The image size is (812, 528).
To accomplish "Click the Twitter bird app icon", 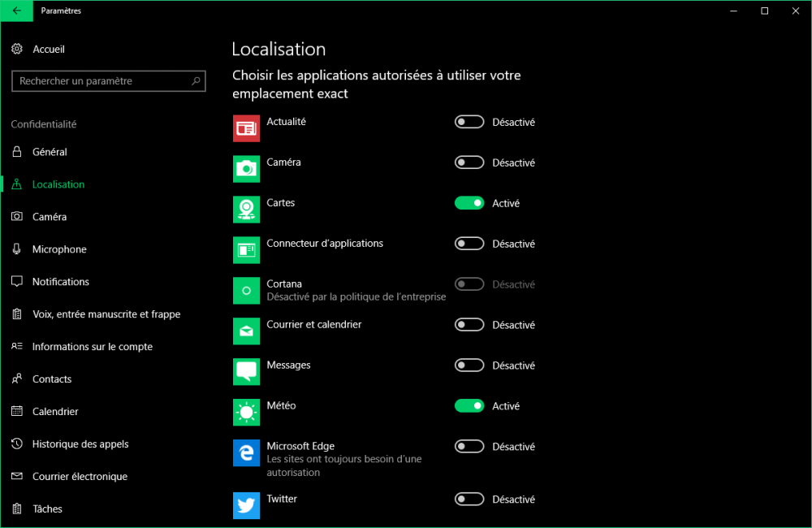I will (x=246, y=505).
